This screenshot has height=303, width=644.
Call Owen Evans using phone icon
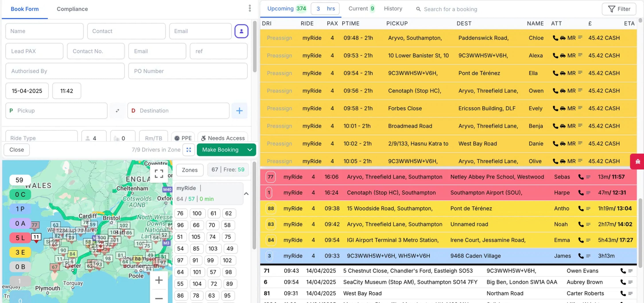click(623, 271)
